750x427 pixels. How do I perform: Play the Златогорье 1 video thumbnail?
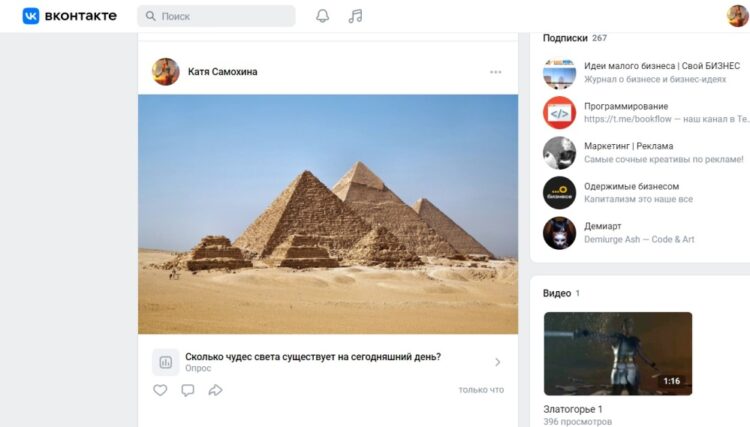pos(618,353)
